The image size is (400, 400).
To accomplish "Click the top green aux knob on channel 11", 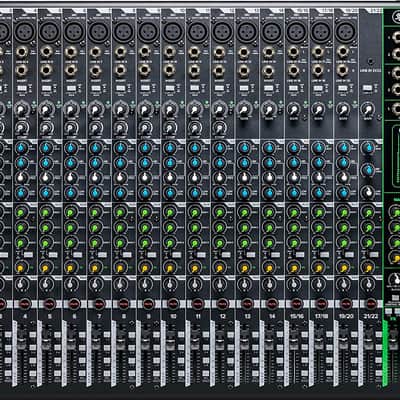I will [x=194, y=212].
